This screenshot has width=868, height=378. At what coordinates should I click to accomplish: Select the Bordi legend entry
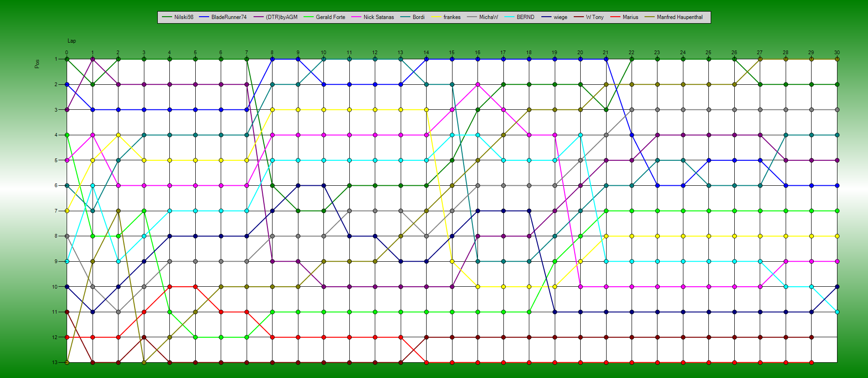[413, 17]
